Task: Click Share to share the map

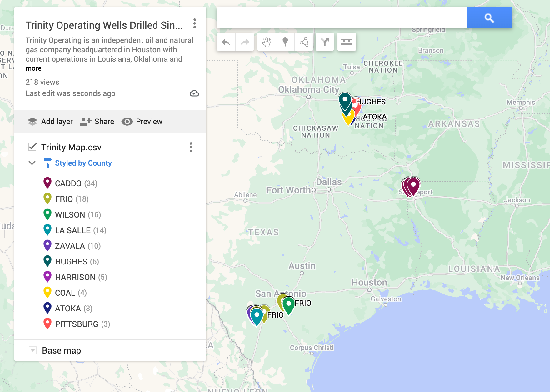Action: pyautogui.click(x=97, y=122)
